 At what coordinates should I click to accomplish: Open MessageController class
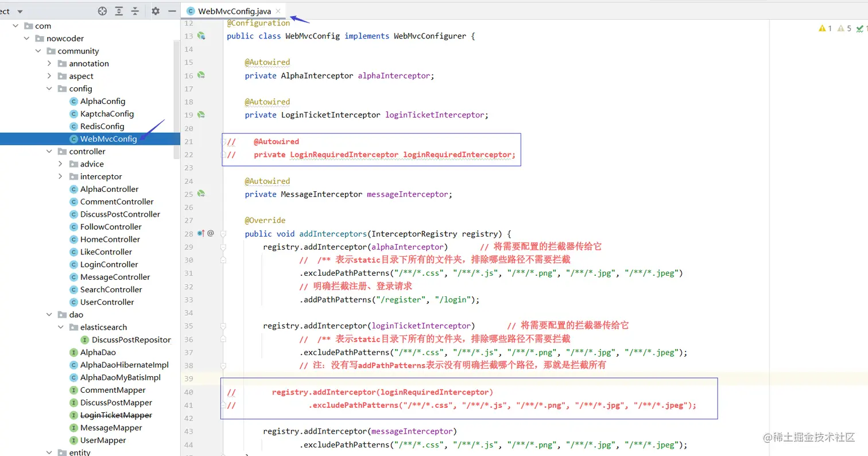[115, 277]
